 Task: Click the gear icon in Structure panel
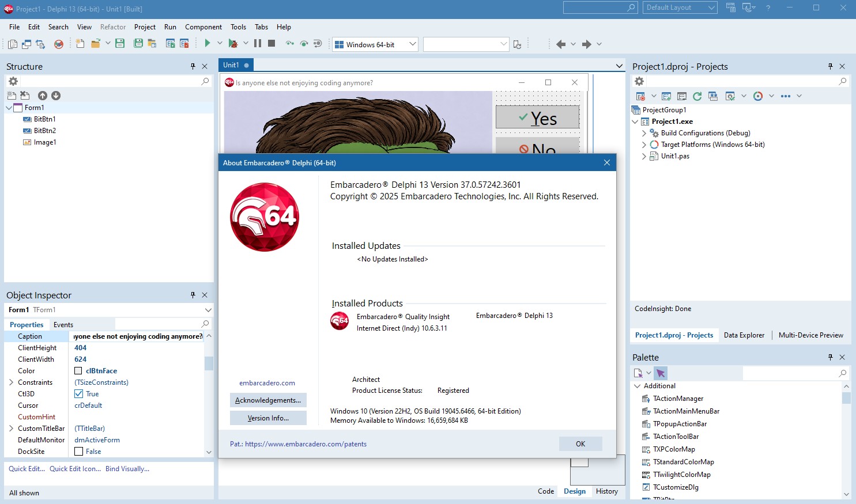click(13, 81)
